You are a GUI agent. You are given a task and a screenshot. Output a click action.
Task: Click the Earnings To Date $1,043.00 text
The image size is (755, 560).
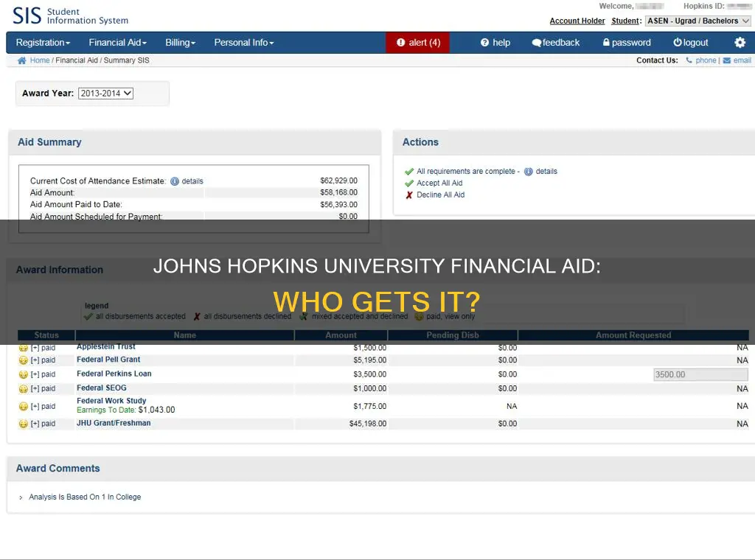click(125, 410)
